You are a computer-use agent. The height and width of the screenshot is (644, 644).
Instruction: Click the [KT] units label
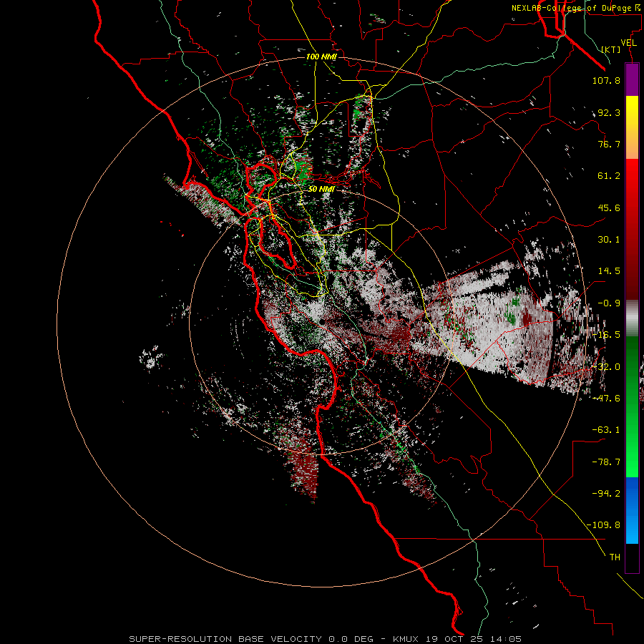tap(611, 49)
